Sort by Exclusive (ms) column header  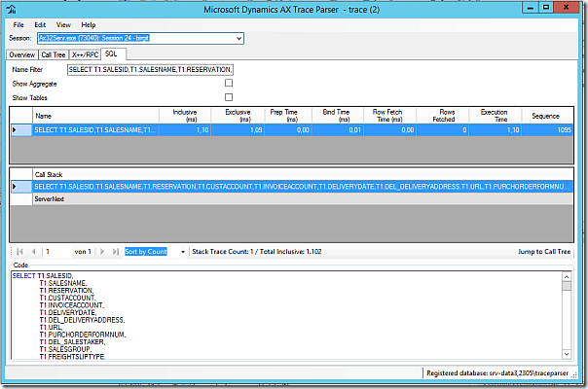pos(238,116)
